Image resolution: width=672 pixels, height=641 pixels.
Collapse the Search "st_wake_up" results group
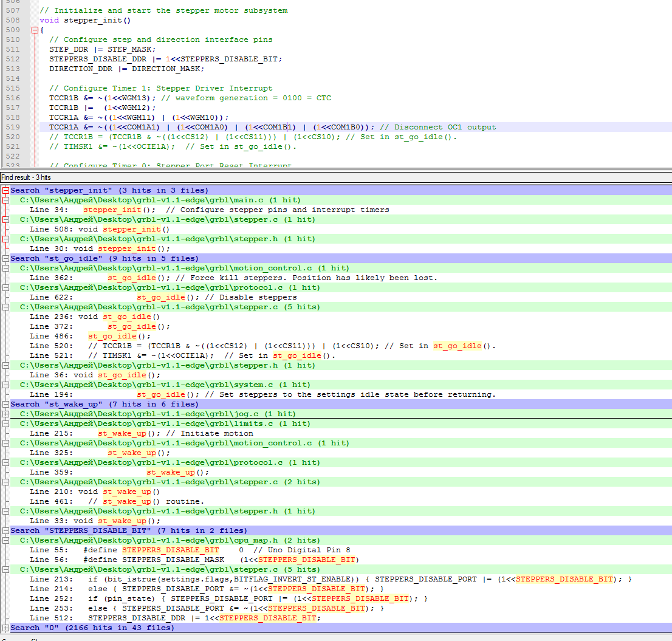tap(5, 404)
